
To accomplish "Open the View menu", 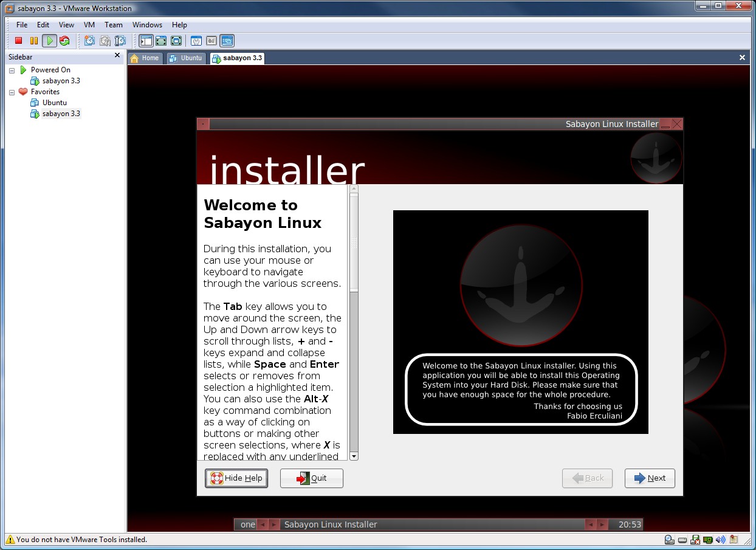I will click(x=66, y=25).
